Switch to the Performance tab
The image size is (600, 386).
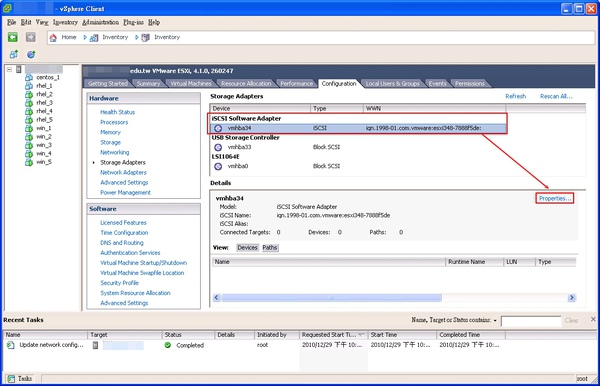click(297, 83)
